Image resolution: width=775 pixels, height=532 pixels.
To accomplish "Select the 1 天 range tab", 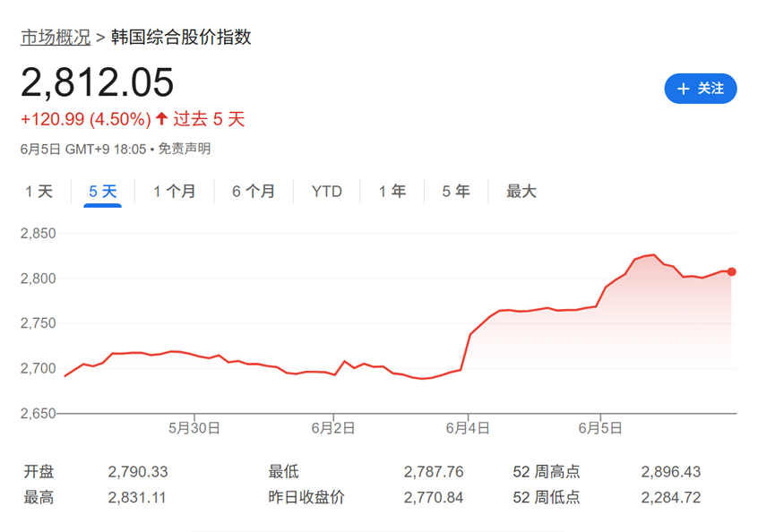I will (39, 191).
